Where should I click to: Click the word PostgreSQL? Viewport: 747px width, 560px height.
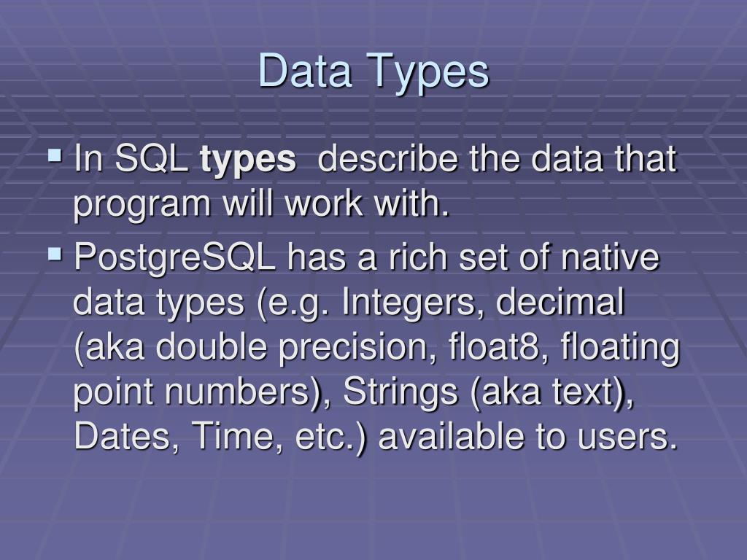pyautogui.click(x=175, y=259)
